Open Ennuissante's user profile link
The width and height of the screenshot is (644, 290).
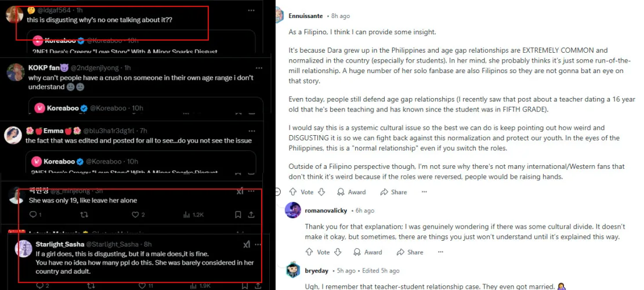coord(306,16)
